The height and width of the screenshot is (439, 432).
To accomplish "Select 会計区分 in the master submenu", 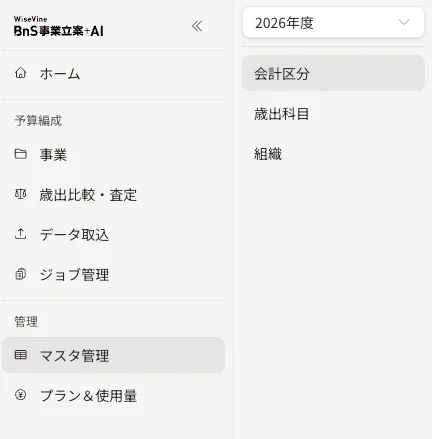I will [333, 73].
